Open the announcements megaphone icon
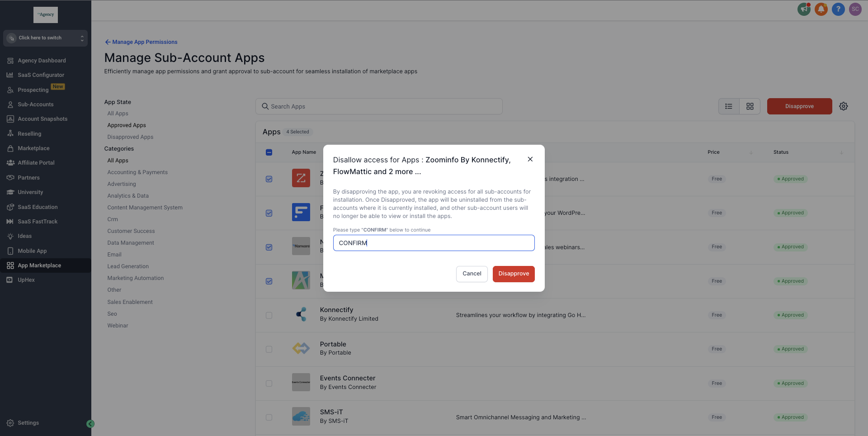Image resolution: width=868 pixels, height=436 pixels. (804, 9)
